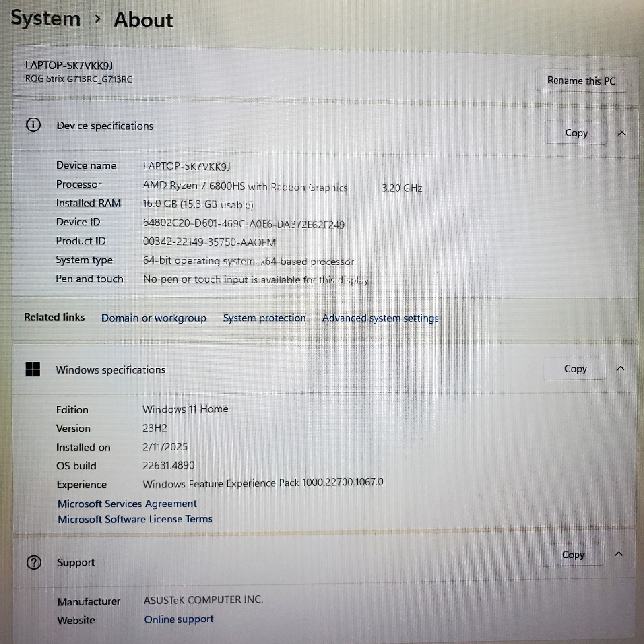The width and height of the screenshot is (644, 644).
Task: Select the Device name value LAPTOP-SK7VKK9J
Action: click(x=186, y=166)
